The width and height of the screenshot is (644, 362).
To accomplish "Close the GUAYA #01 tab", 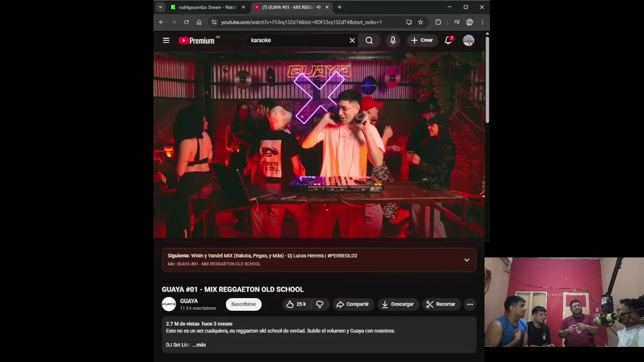I will click(327, 7).
